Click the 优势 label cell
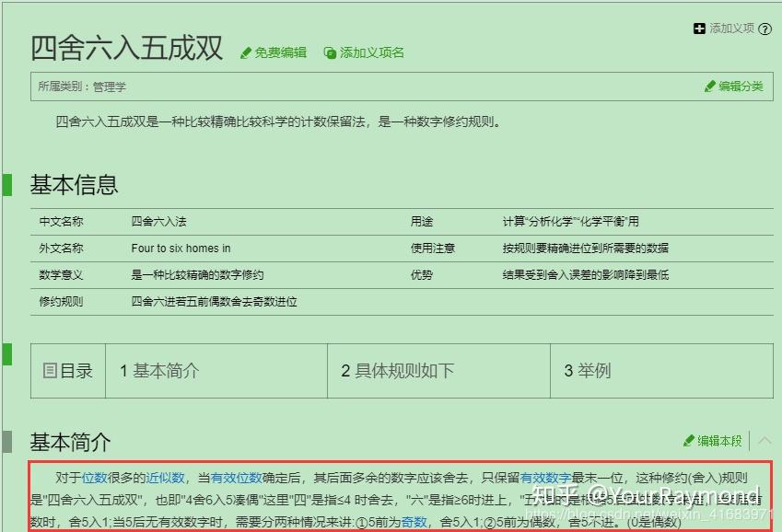Screen dimensions: 782x532 tap(422, 274)
